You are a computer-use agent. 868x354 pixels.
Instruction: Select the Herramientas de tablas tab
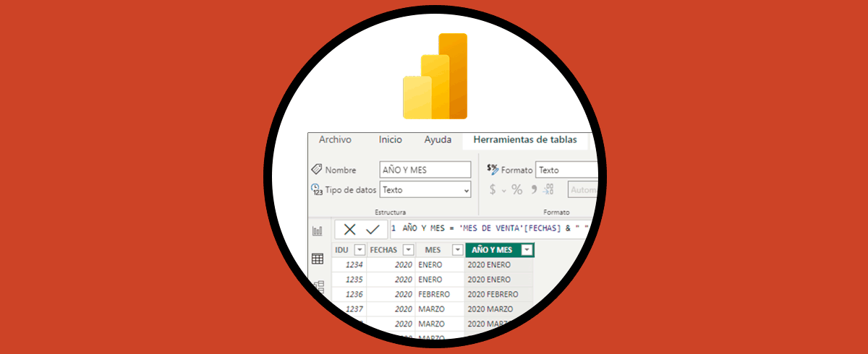click(x=525, y=140)
